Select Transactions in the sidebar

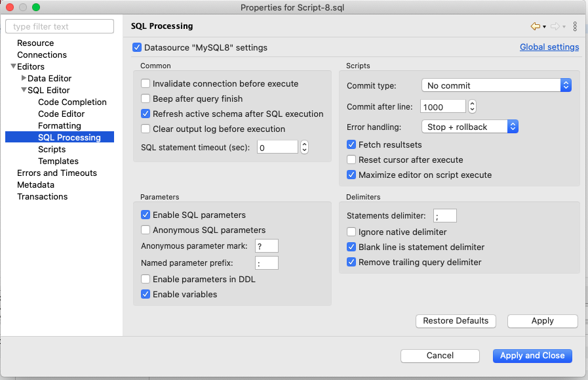point(42,196)
